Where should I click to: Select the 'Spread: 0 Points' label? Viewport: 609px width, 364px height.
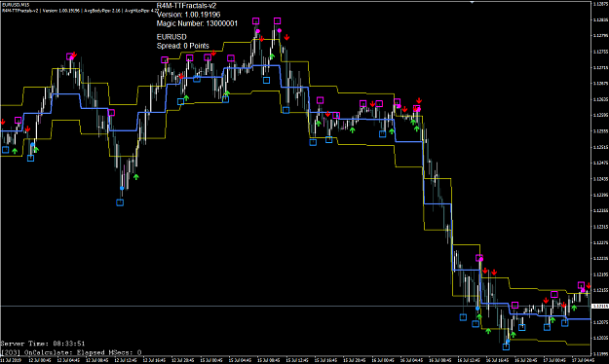(182, 46)
